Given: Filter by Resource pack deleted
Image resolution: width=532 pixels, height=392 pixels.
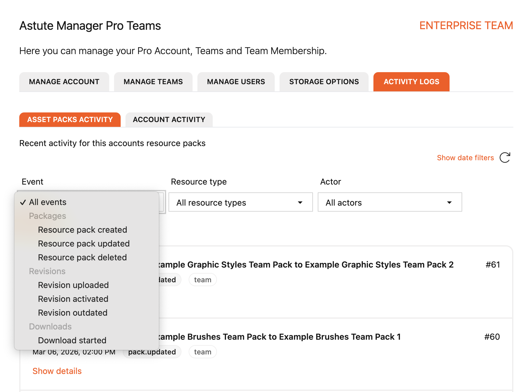Looking at the screenshot, I should pyautogui.click(x=82, y=257).
